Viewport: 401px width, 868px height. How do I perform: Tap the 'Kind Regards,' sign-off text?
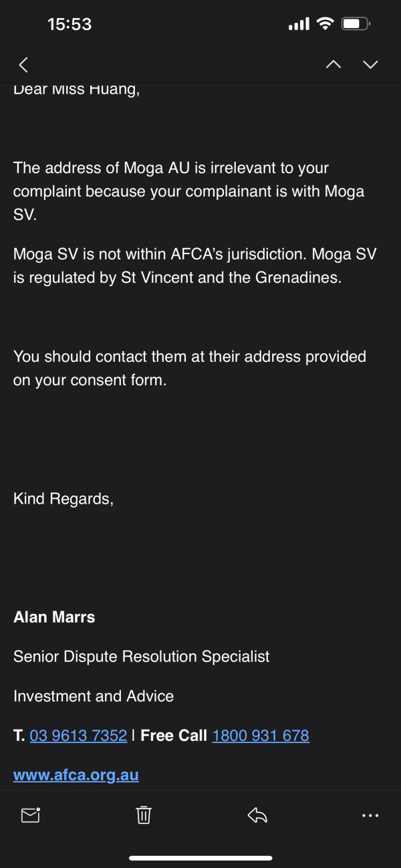click(63, 499)
